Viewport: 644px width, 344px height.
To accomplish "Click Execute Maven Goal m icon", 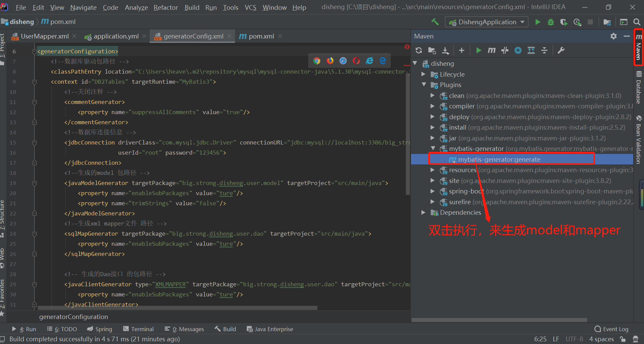I will pyautogui.click(x=491, y=50).
